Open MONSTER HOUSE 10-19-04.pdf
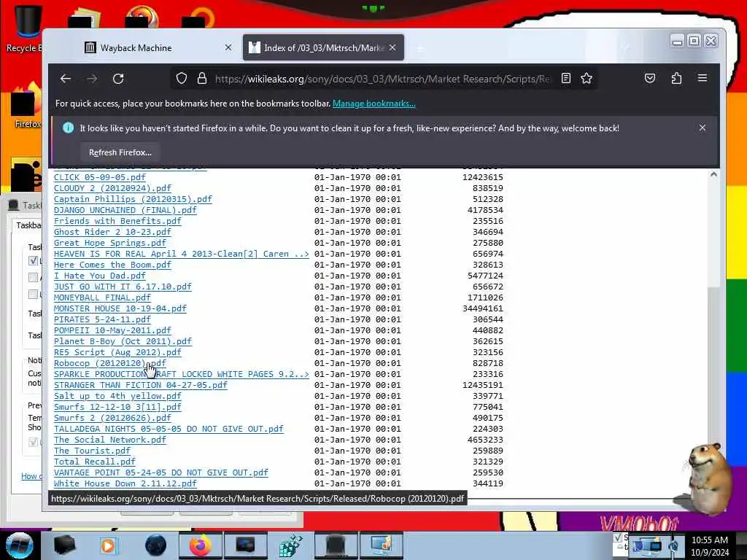The height and width of the screenshot is (560, 747). pos(120,308)
